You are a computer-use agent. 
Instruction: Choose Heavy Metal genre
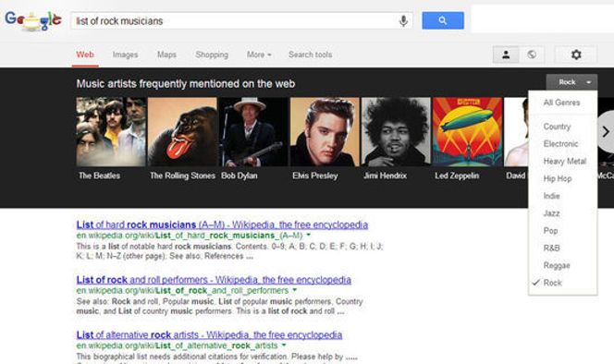point(563,161)
